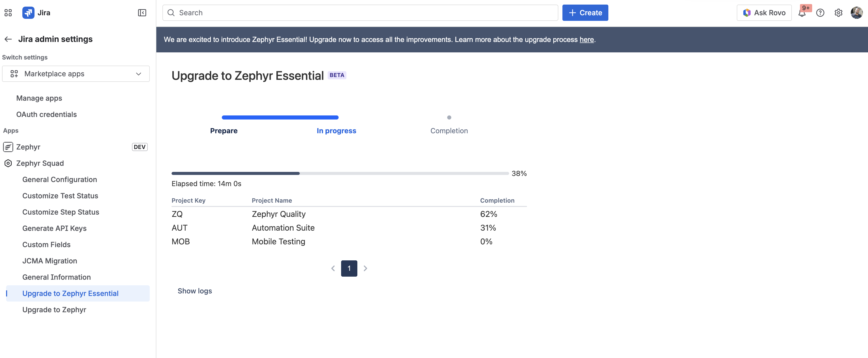Open the notifications bell icon
Viewport: 868px width, 358px height.
coord(802,13)
